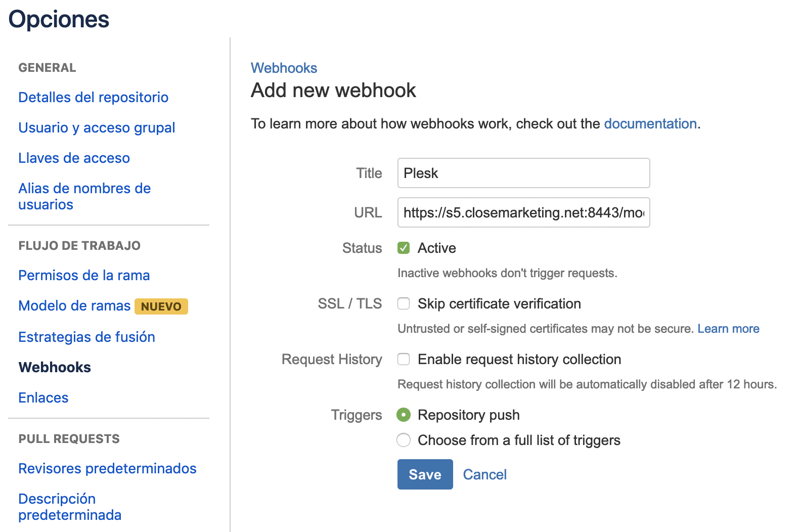Open Permisos de la rama
The image size is (799, 532).
[84, 275]
